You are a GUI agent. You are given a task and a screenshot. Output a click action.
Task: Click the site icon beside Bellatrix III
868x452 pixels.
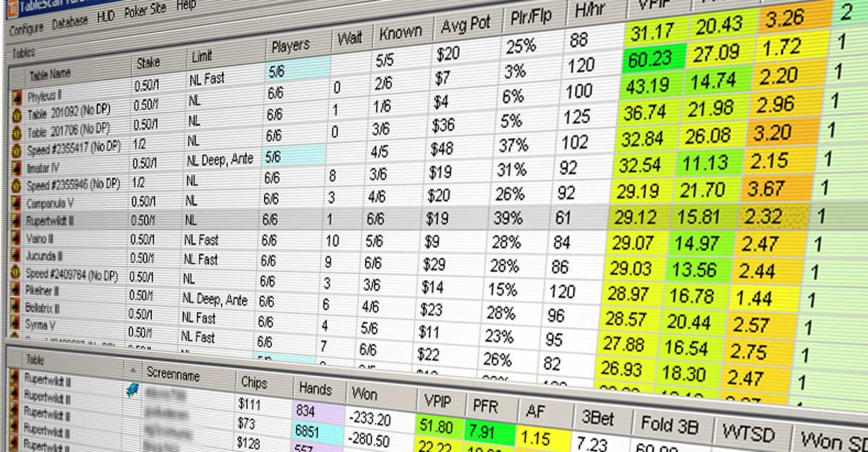pyautogui.click(x=16, y=307)
